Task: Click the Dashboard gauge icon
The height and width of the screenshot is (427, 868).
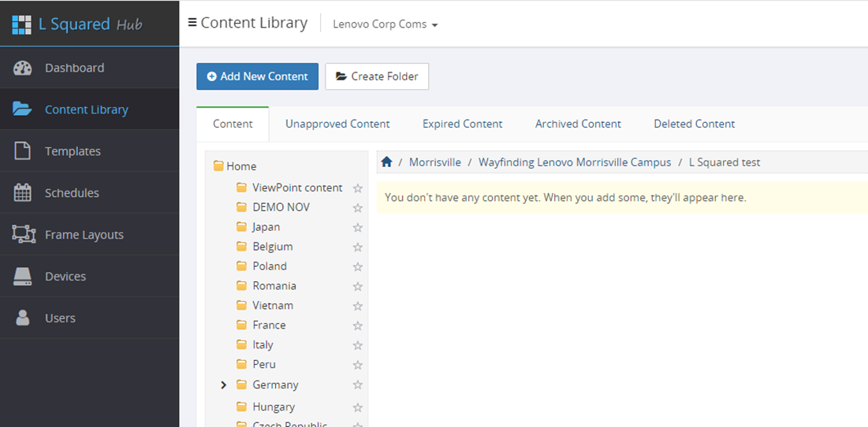Action: [22, 68]
